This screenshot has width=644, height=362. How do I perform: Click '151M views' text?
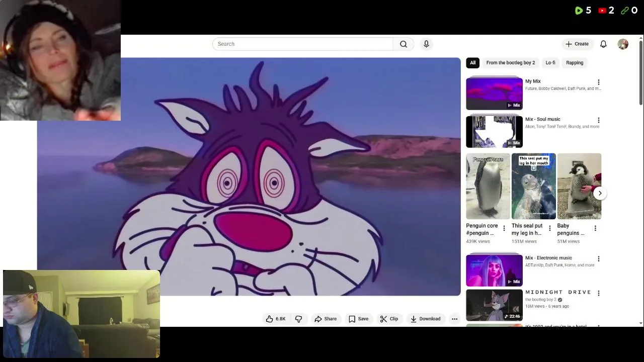tap(524, 241)
